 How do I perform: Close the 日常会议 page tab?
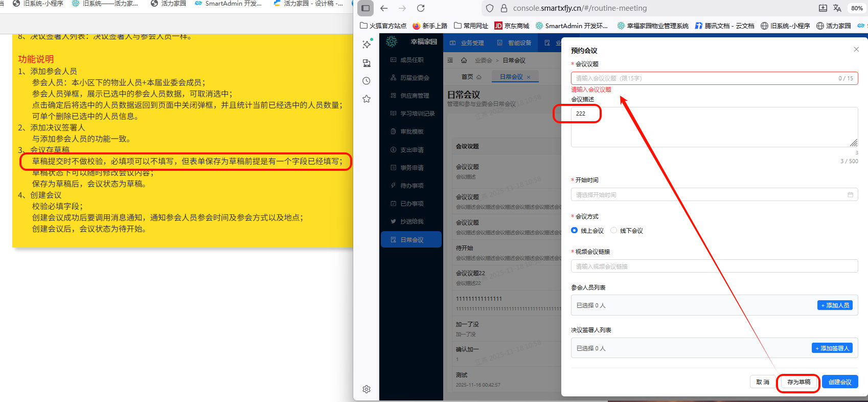(529, 77)
